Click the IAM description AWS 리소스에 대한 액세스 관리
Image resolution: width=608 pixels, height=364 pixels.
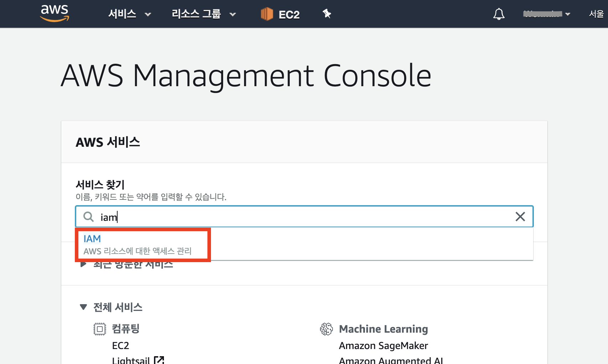pyautogui.click(x=138, y=251)
